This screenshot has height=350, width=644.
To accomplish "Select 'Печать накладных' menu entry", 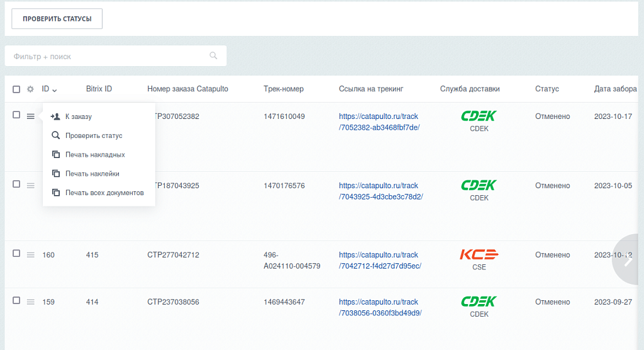I will pos(95,155).
